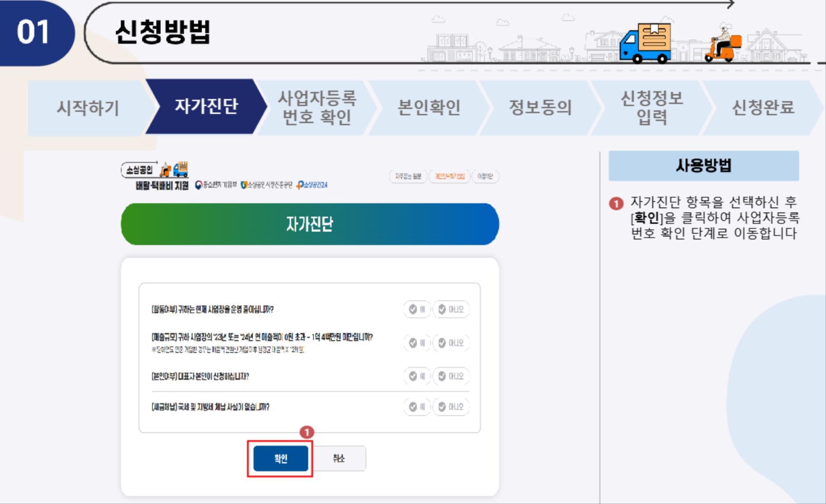The height and width of the screenshot is (504, 826).
Task: Click the 신청방법 title text
Action: coord(163,31)
